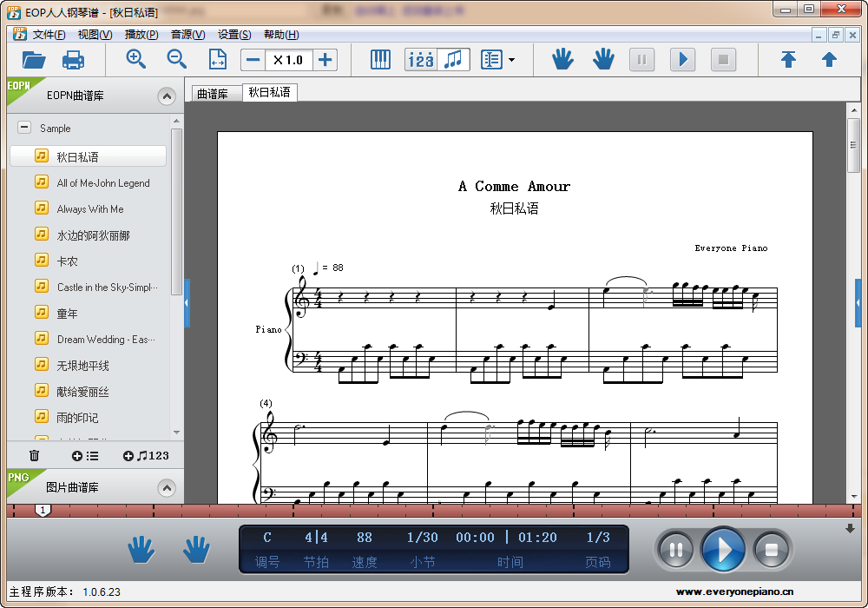
Task: Open the 音源(V) menu
Action: pyautogui.click(x=187, y=35)
